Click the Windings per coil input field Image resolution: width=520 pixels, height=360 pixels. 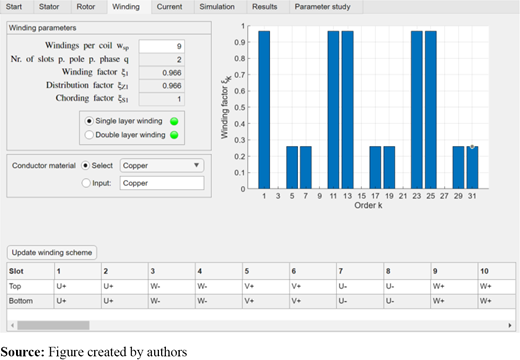(x=162, y=46)
